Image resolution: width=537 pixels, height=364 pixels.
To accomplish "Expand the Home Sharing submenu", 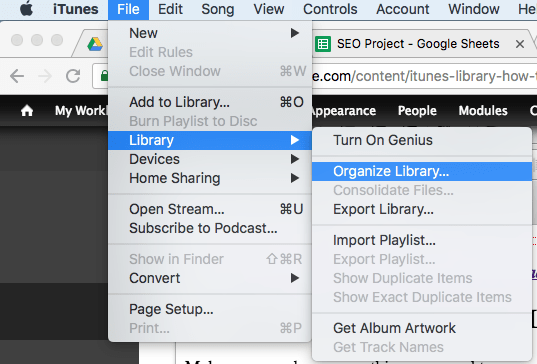I will point(210,178).
